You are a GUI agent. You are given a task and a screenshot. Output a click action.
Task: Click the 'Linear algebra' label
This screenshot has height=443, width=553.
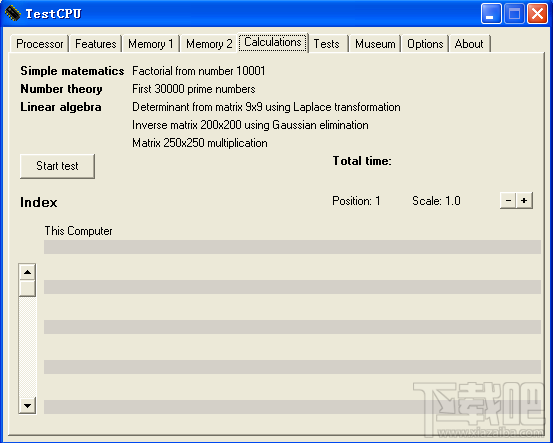click(61, 107)
